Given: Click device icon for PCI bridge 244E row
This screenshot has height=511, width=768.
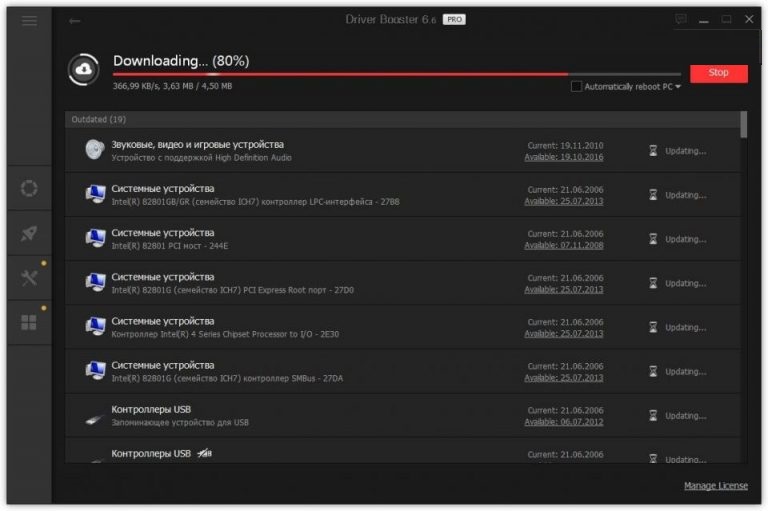Looking at the screenshot, I should (95, 238).
